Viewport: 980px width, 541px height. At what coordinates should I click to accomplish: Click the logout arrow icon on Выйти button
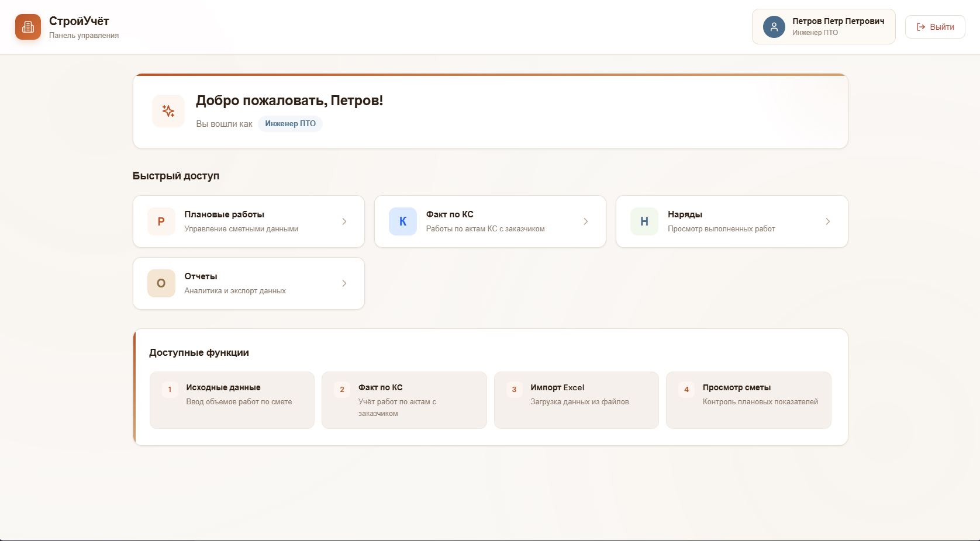920,26
